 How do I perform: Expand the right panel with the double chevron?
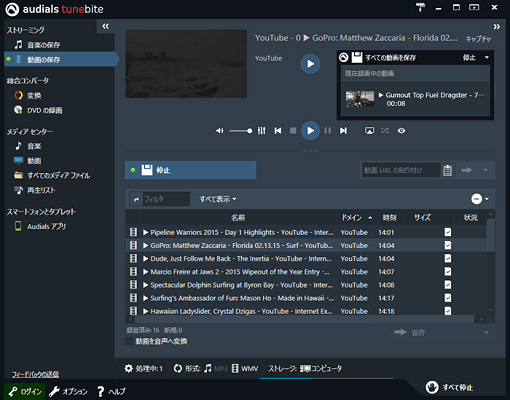pyautogui.click(x=497, y=27)
